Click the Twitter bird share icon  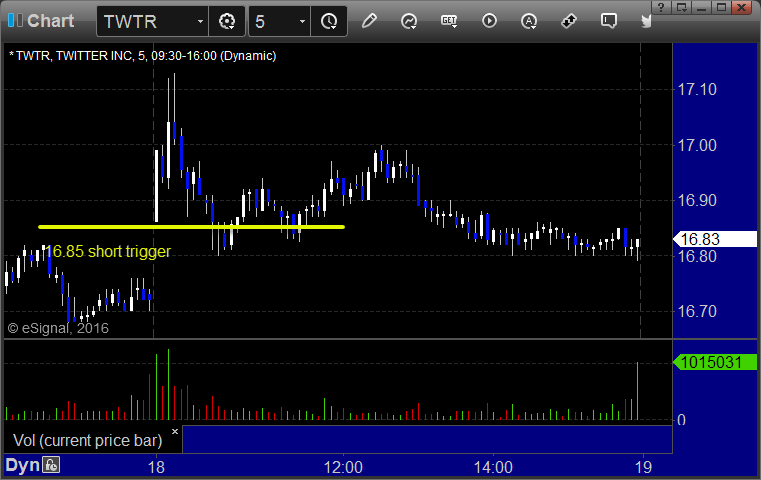646,21
